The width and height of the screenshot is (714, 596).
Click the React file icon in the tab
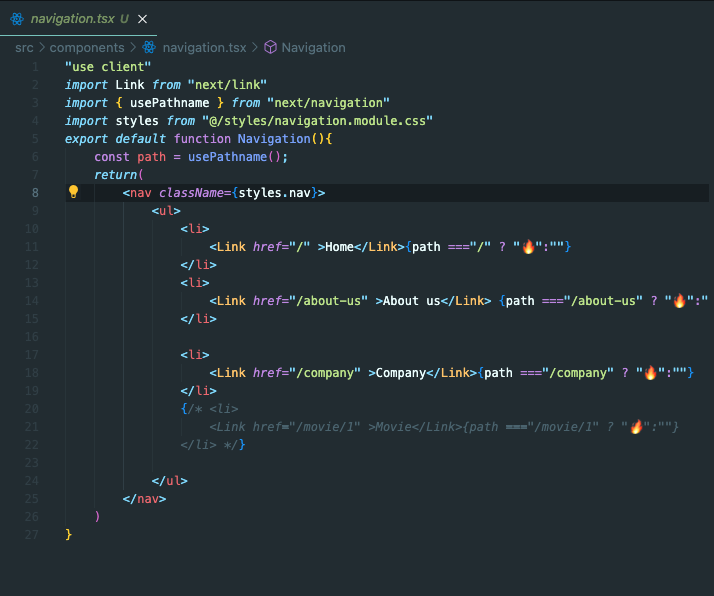coord(17,18)
